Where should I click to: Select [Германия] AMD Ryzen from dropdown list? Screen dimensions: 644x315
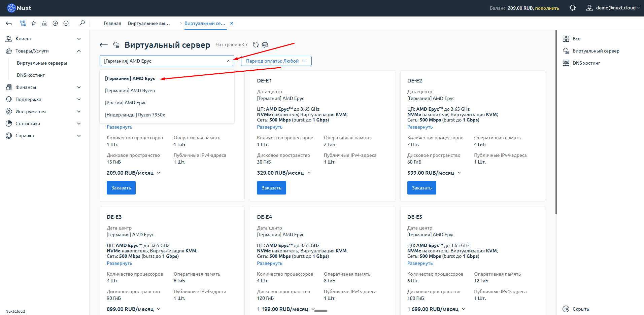tap(130, 91)
